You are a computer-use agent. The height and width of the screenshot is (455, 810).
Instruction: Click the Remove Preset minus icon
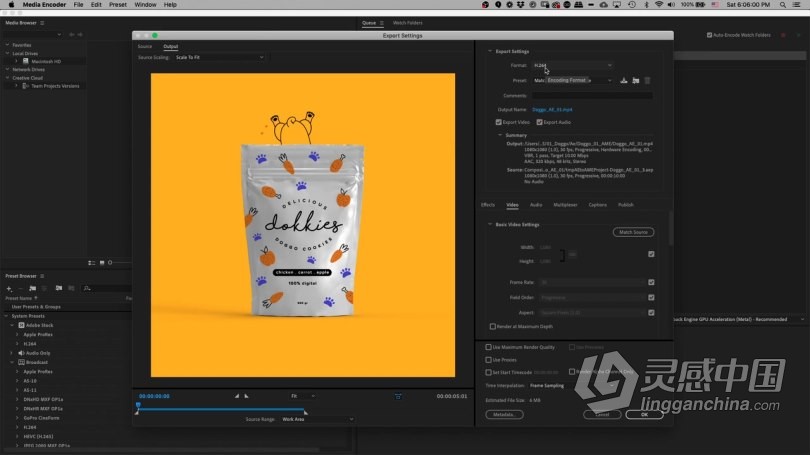coord(21,288)
